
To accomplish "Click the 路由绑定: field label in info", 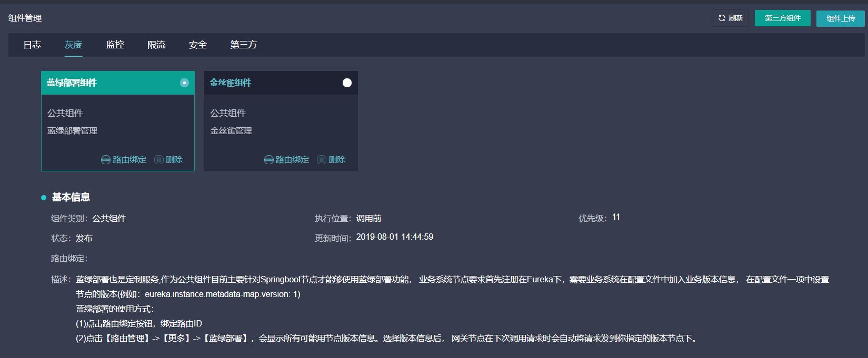I will pyautogui.click(x=69, y=258).
